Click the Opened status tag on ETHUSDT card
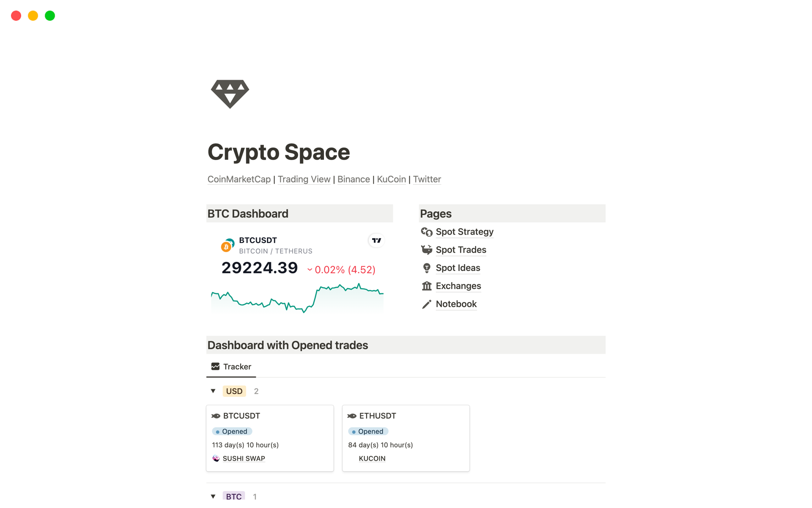Image resolution: width=812 pixels, height=508 pixels. 368,431
